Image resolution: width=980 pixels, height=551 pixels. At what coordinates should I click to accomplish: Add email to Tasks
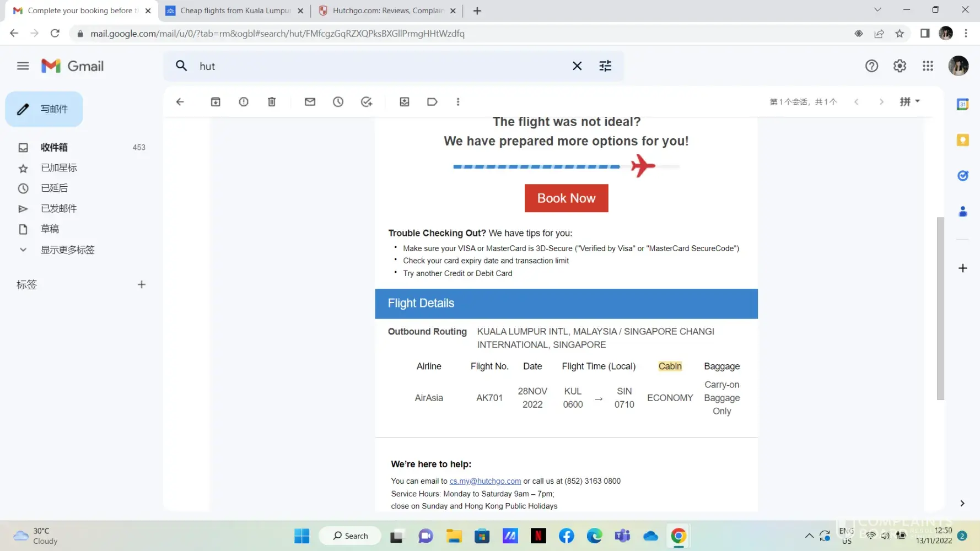[367, 102]
